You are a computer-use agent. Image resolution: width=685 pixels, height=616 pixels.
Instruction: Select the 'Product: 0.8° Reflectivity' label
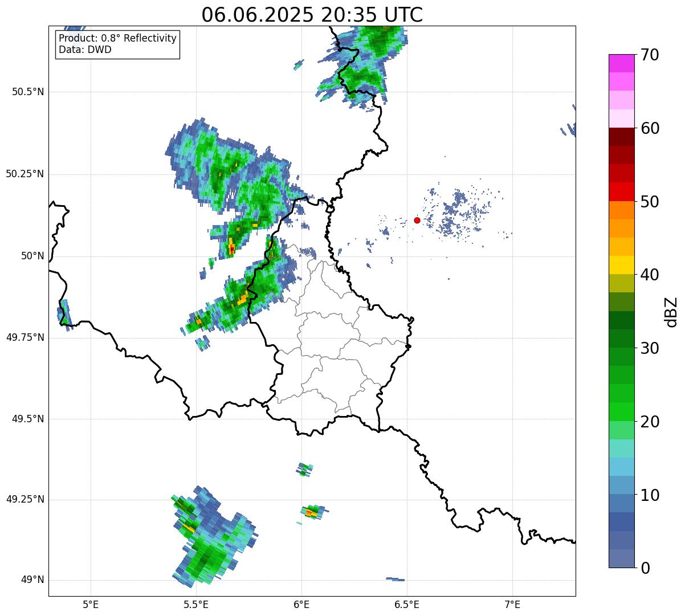pyautogui.click(x=118, y=38)
